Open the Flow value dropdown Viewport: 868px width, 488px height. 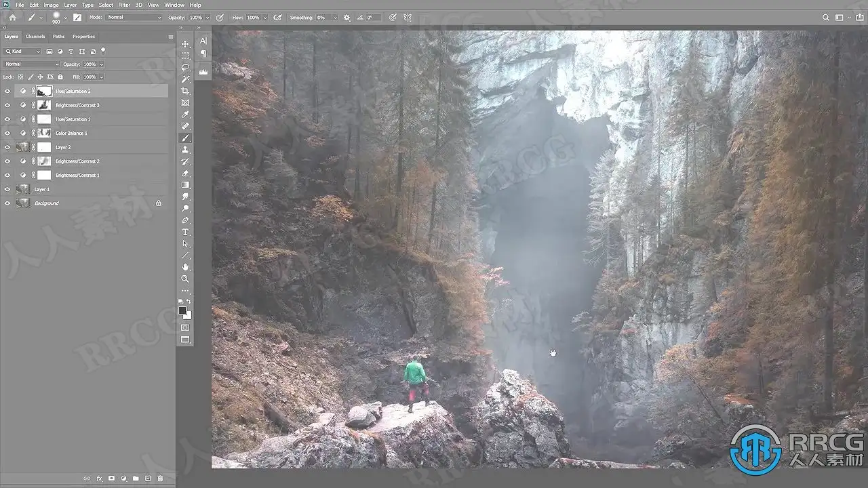pos(264,18)
